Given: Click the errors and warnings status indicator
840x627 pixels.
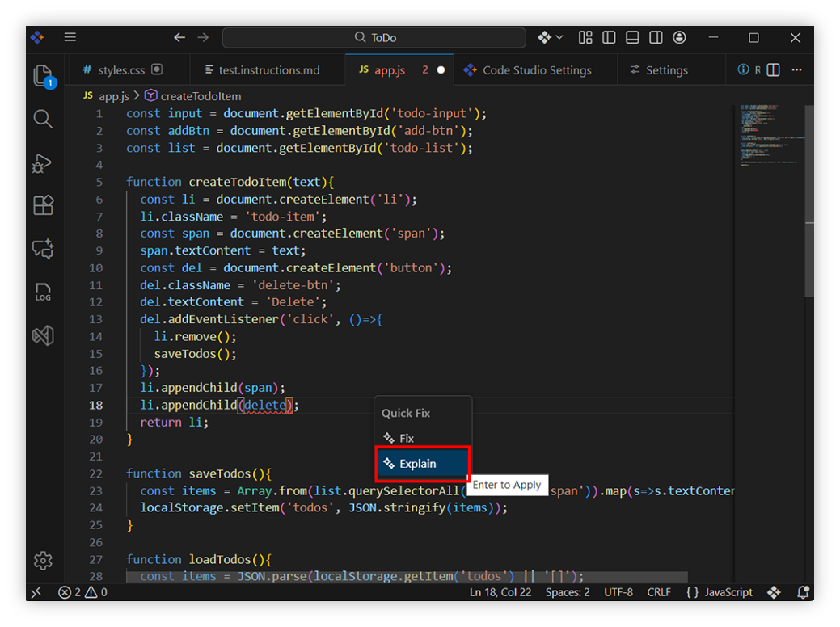Looking at the screenshot, I should [82, 592].
